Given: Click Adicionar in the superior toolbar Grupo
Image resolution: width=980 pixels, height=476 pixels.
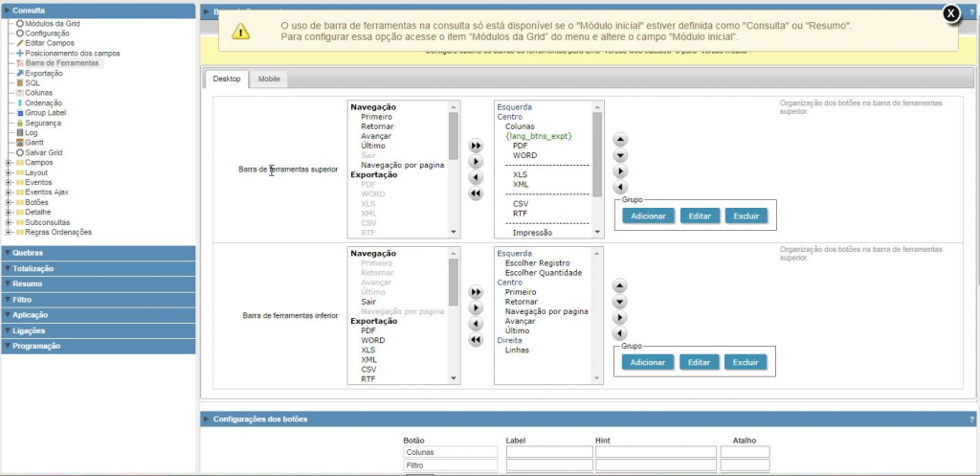Looking at the screenshot, I should coord(648,216).
